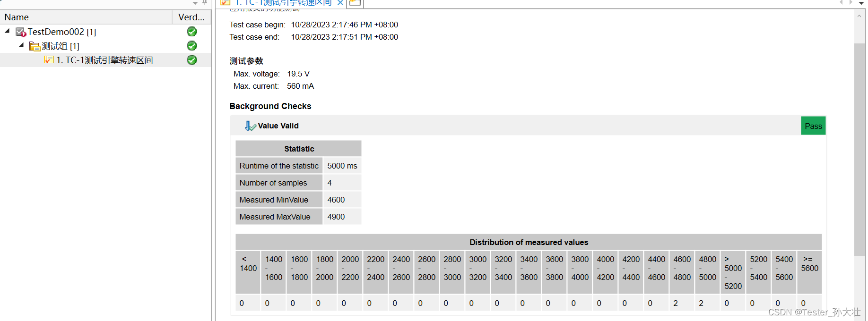868x321 pixels.
Task: Click the 4400 - 4600 distribution column
Action: click(657, 272)
